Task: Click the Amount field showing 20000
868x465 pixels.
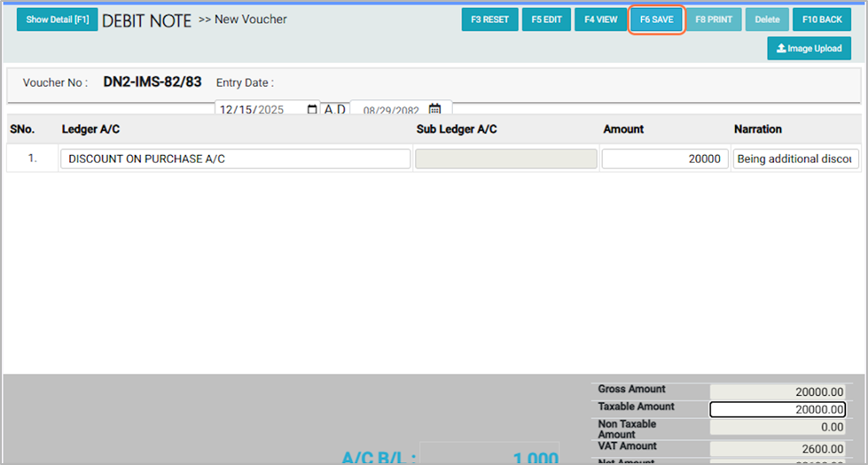Action: coord(664,159)
